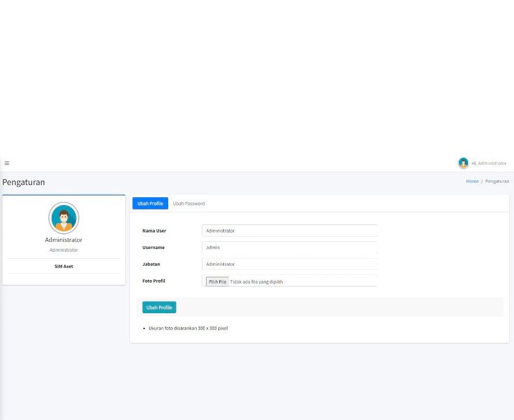Click the Ukuran foto disarankan note
Screen dimensions: 514x420
tap(188, 328)
